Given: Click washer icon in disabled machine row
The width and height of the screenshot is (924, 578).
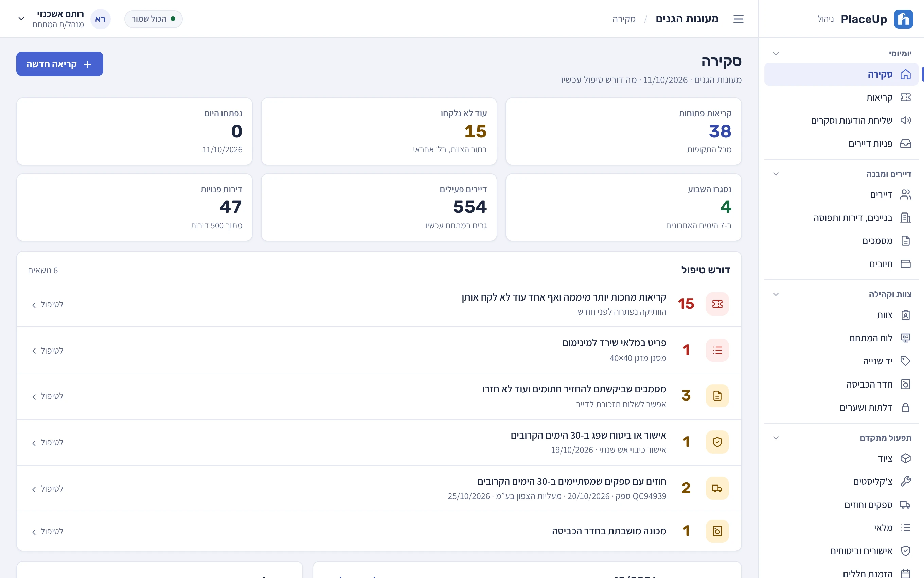Looking at the screenshot, I should [717, 531].
